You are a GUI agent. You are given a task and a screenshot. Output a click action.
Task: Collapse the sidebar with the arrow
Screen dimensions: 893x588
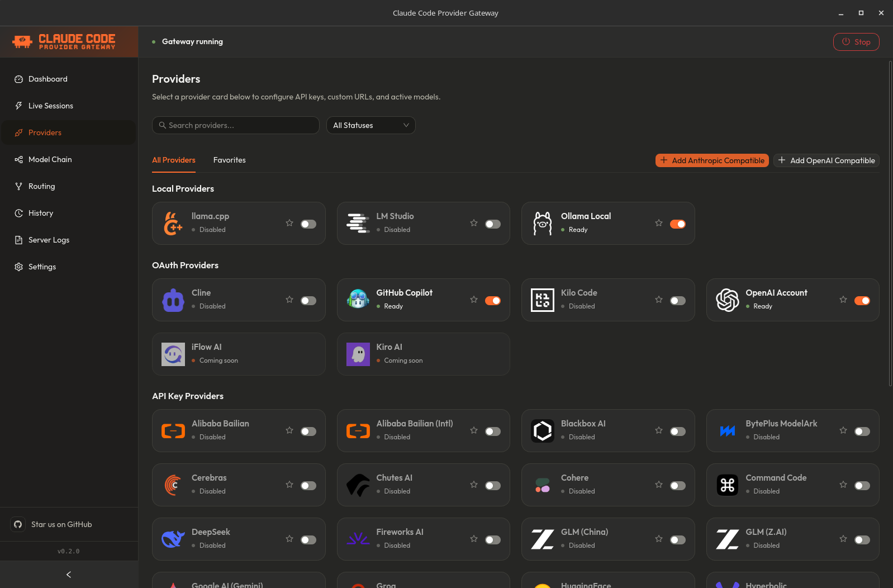[69, 575]
